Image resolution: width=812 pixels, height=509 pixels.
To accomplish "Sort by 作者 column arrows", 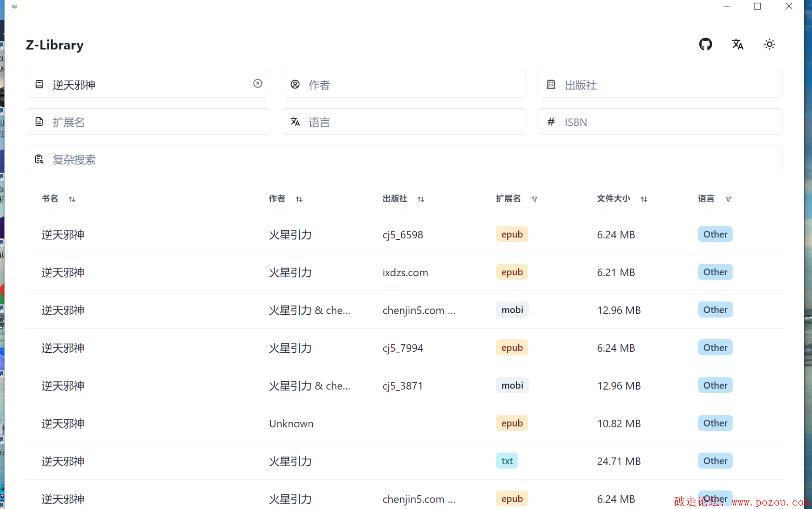I will point(299,199).
